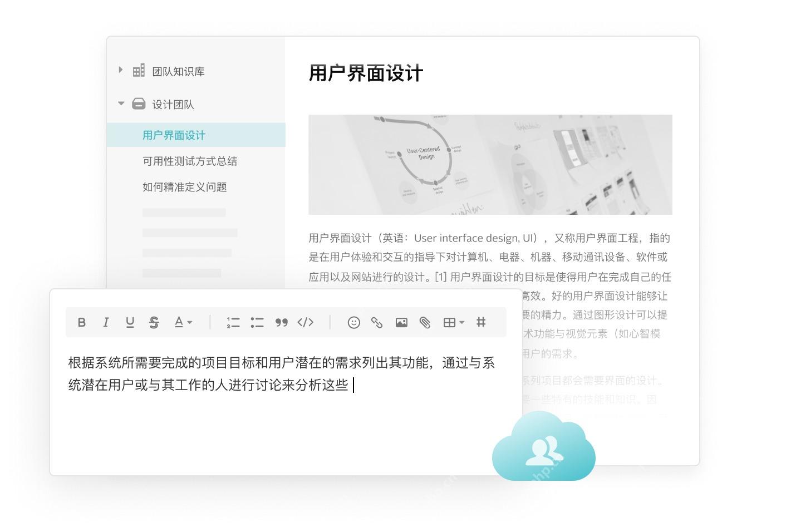
Task: Open the emoji picker
Action: tap(353, 322)
